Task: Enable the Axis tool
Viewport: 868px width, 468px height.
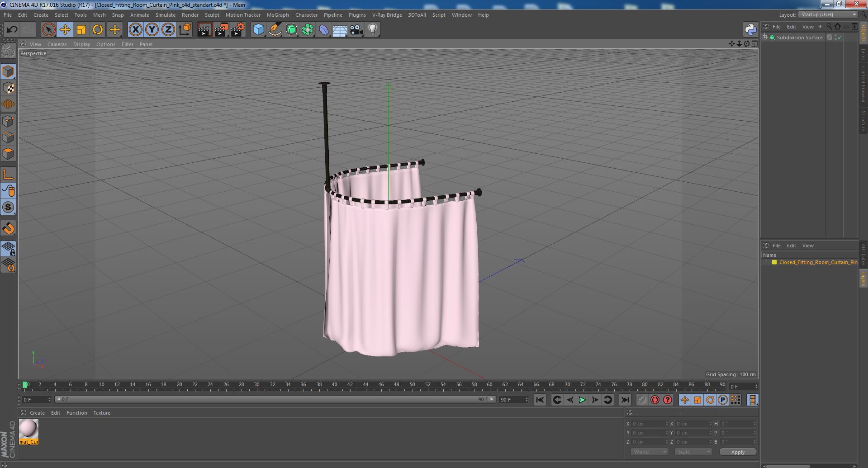Action: (x=8, y=175)
